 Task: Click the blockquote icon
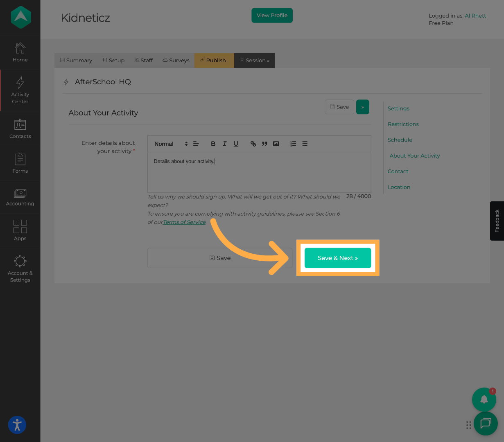[264, 144]
